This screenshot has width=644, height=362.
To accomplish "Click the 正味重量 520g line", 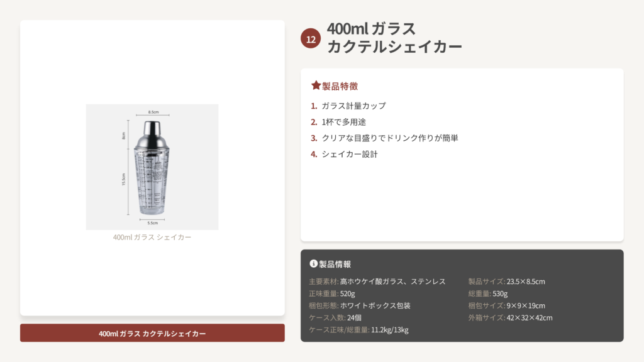I will 332,293.
